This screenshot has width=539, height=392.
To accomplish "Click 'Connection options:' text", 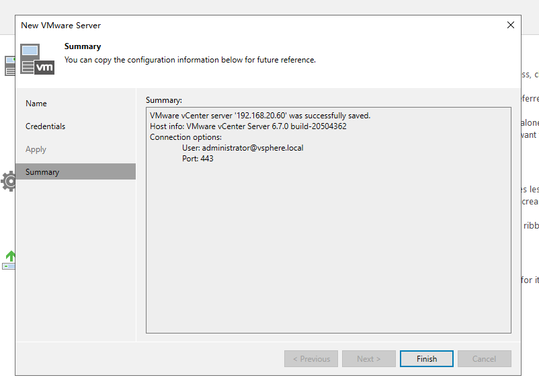I will [x=185, y=137].
